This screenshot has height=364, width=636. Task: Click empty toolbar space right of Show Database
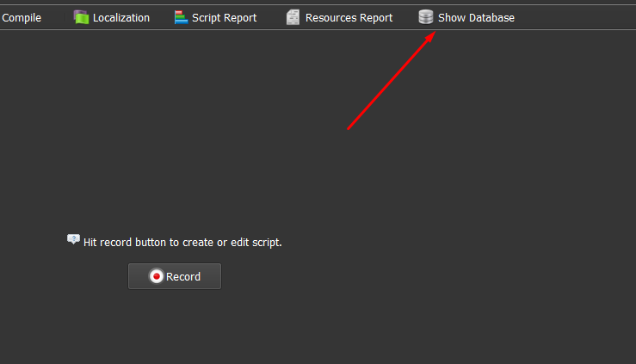click(577, 17)
